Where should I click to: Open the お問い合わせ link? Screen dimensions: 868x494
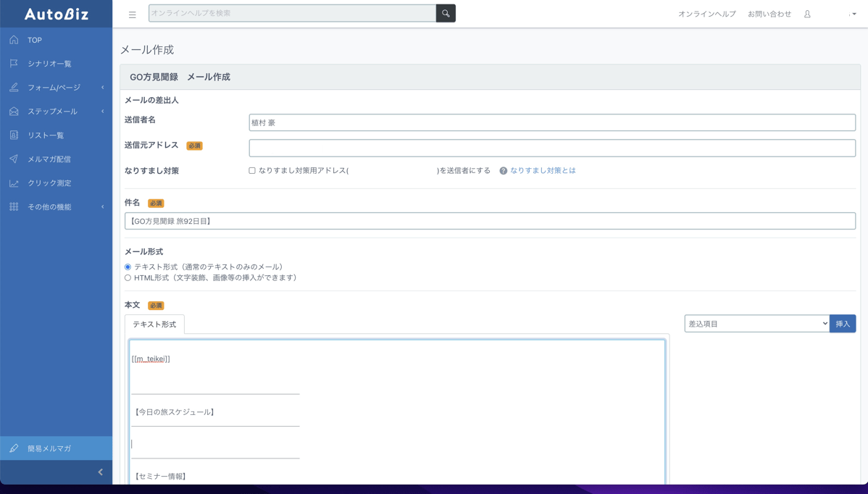point(769,14)
